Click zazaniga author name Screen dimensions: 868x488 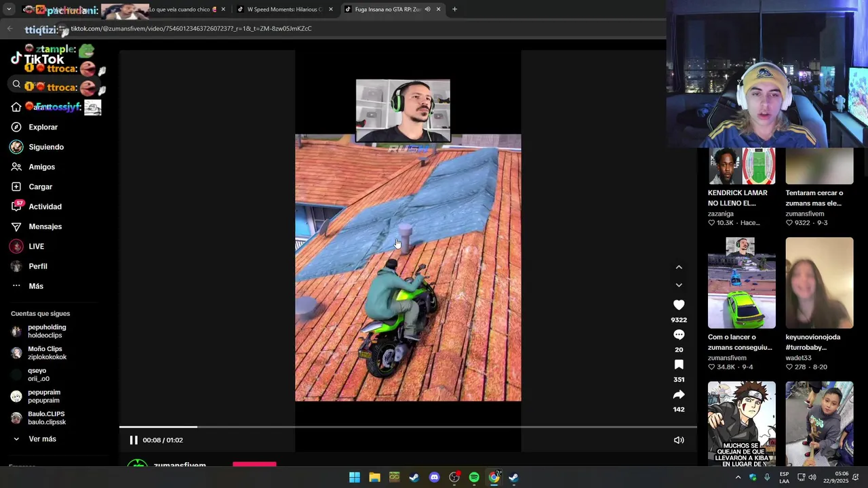(720, 213)
